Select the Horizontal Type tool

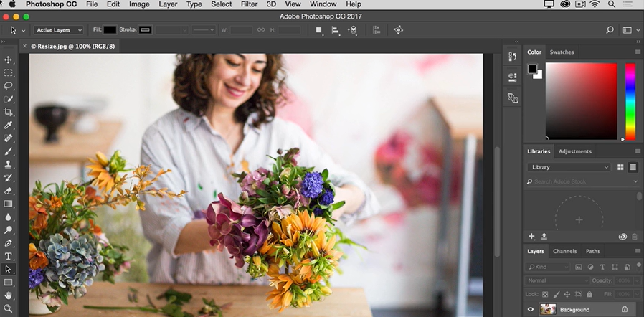point(8,256)
